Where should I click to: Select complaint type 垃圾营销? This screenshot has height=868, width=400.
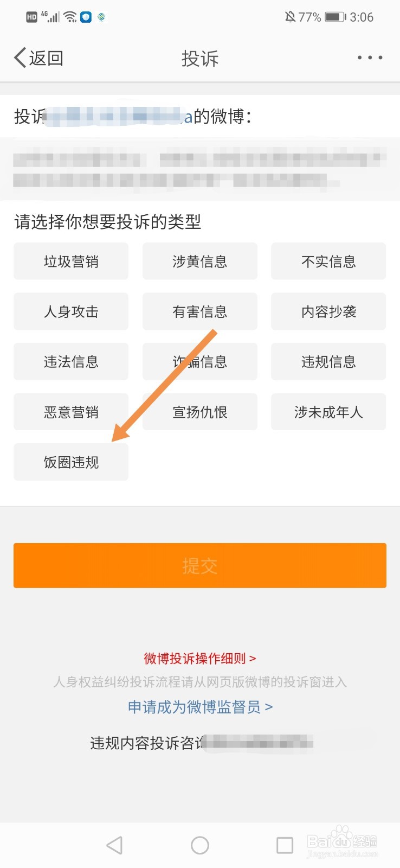[71, 261]
